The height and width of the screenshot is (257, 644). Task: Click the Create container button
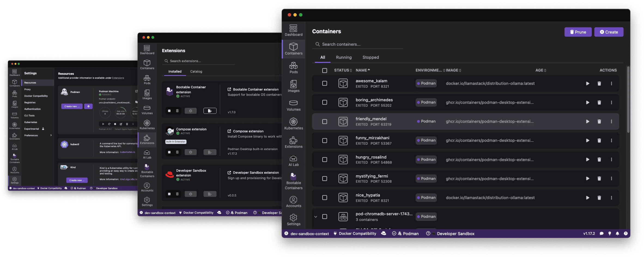609,32
